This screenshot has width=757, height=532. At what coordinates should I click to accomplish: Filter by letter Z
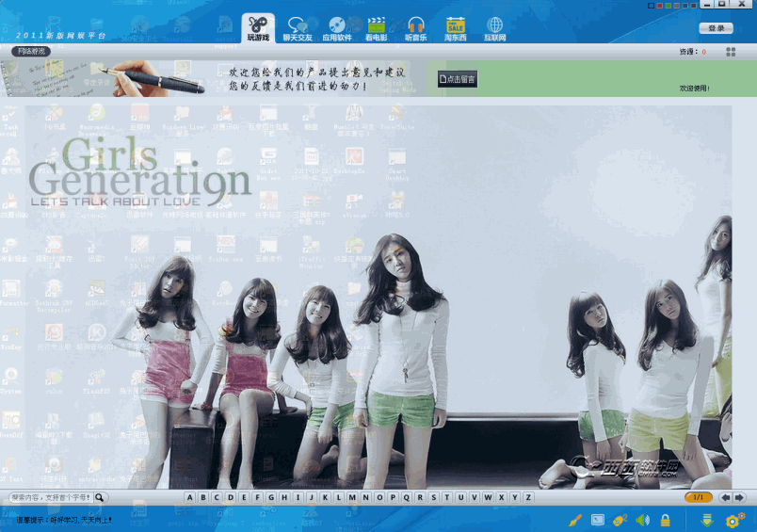coord(528,497)
